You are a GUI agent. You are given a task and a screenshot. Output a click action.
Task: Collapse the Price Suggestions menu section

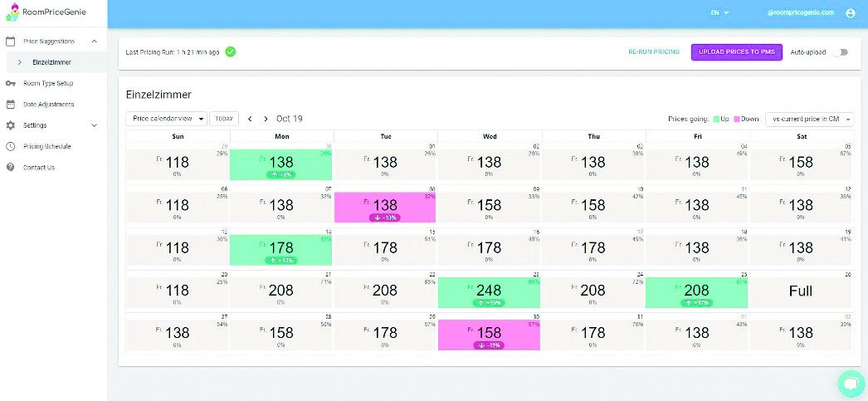coord(94,41)
